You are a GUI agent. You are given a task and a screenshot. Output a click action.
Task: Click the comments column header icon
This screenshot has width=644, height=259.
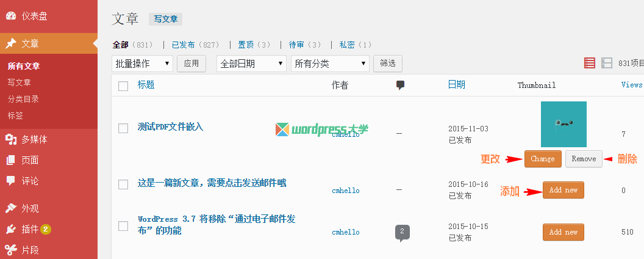[x=400, y=86]
